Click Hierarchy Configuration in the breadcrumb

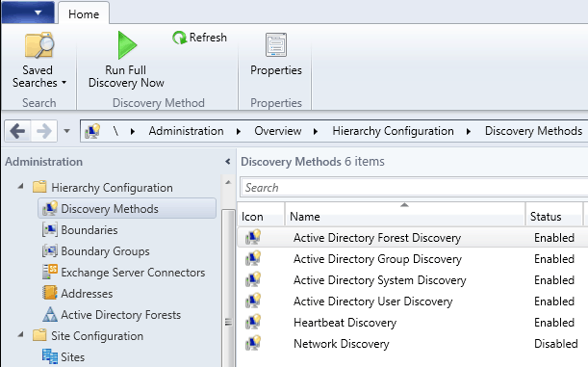[x=393, y=131]
